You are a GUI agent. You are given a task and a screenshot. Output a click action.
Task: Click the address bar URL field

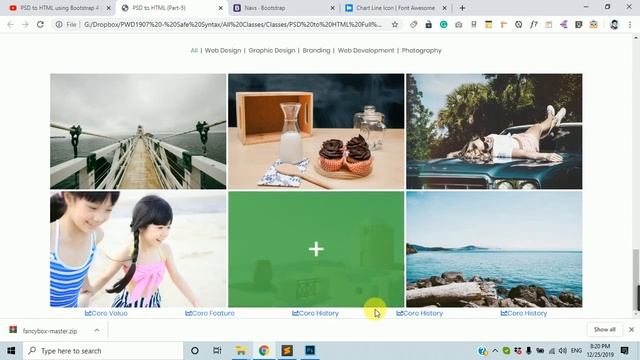pyautogui.click(x=233, y=24)
